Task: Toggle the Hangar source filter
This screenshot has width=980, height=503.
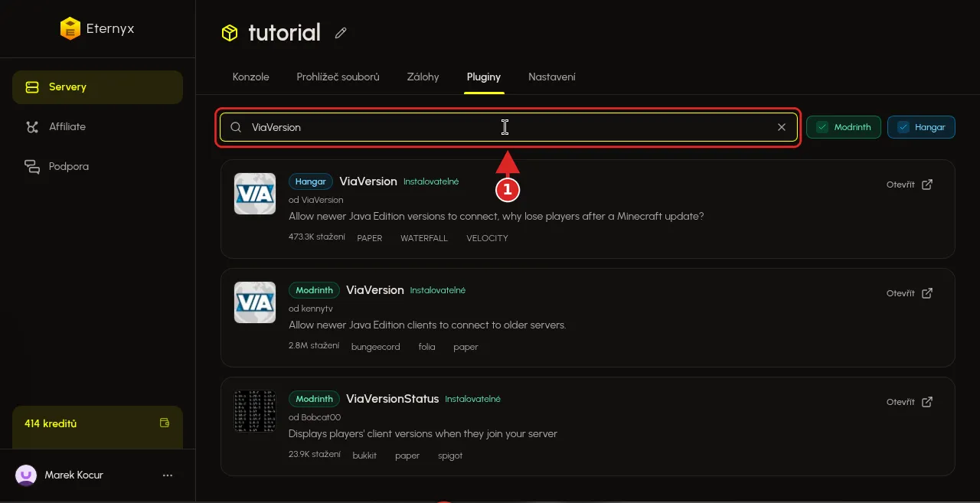Action: [921, 127]
